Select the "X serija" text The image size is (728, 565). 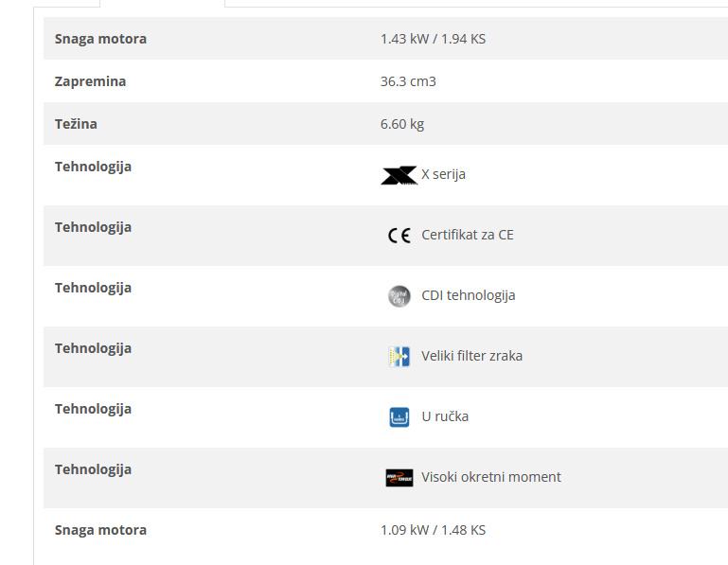443,174
